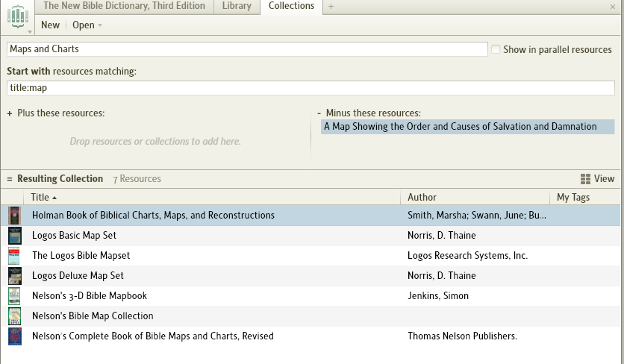Click the grid View icon
624x364 pixels.
[585, 179]
